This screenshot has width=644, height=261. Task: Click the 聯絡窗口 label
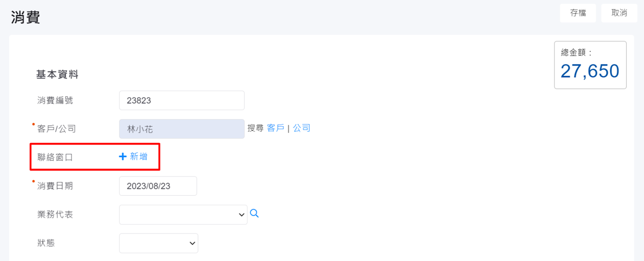tap(55, 157)
